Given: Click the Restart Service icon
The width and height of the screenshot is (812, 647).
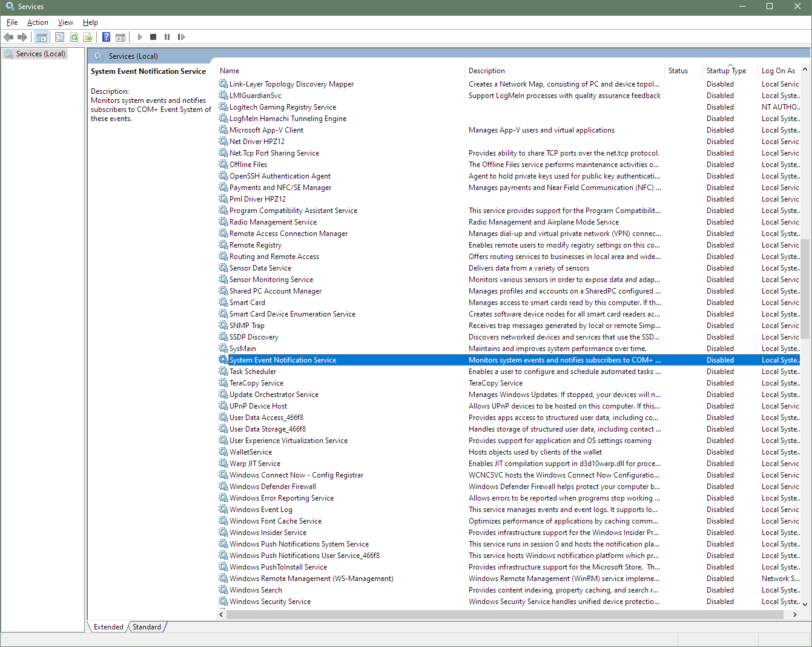Looking at the screenshot, I should tap(181, 37).
